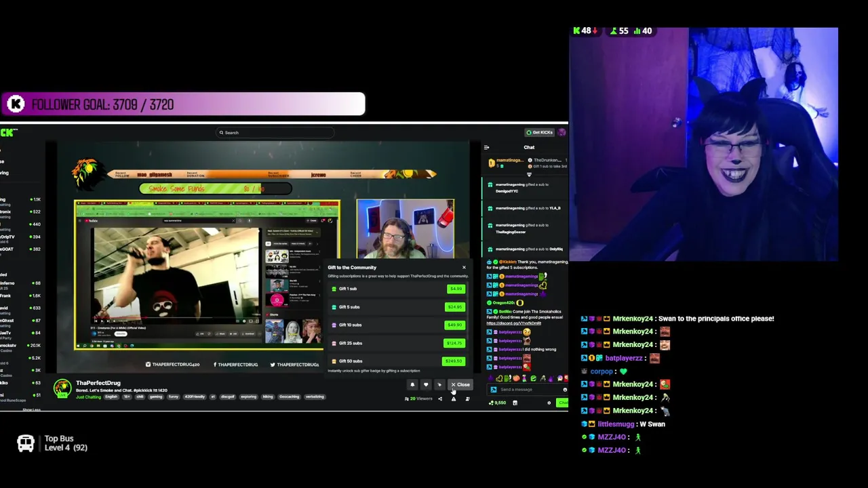Click the Just Chatting category link
The height and width of the screenshot is (488, 868).
[x=88, y=397]
